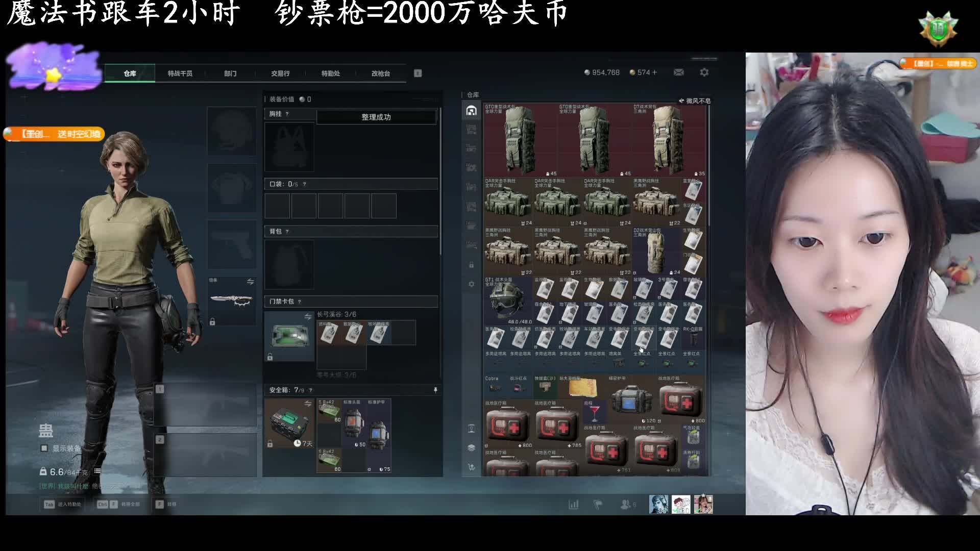980x551 pixels.
Task: Click lock icon on the safe box
Action: 270,444
